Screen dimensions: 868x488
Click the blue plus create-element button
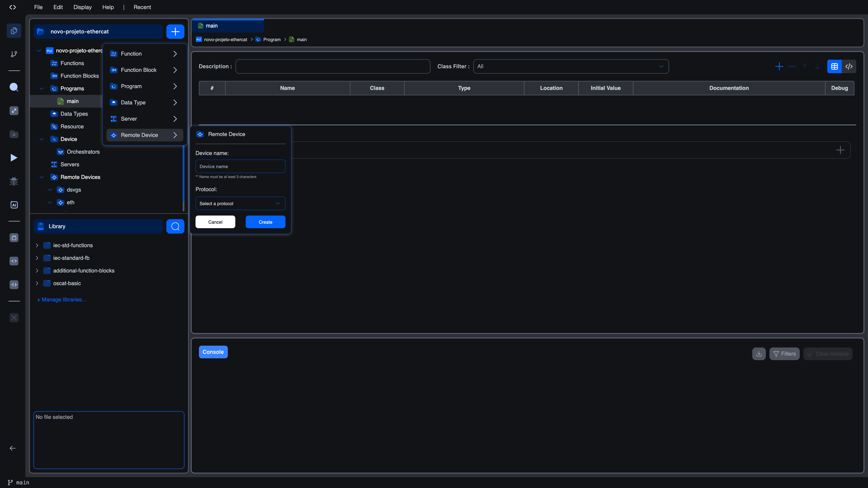[x=175, y=32]
